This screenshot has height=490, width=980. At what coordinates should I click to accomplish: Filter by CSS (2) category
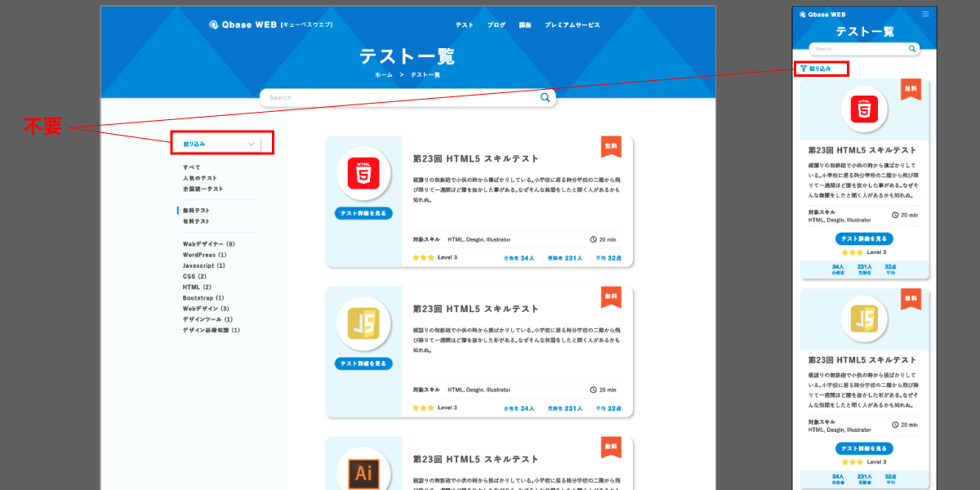click(194, 276)
